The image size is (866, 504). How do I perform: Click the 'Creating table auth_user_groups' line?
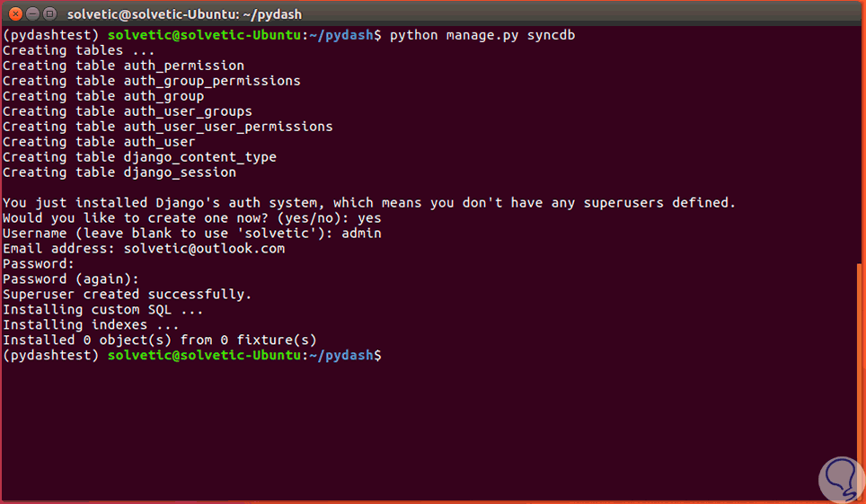tap(127, 111)
